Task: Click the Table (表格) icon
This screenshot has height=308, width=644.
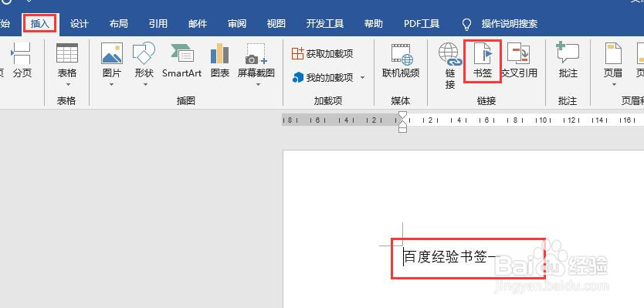Action: pyautogui.click(x=67, y=53)
